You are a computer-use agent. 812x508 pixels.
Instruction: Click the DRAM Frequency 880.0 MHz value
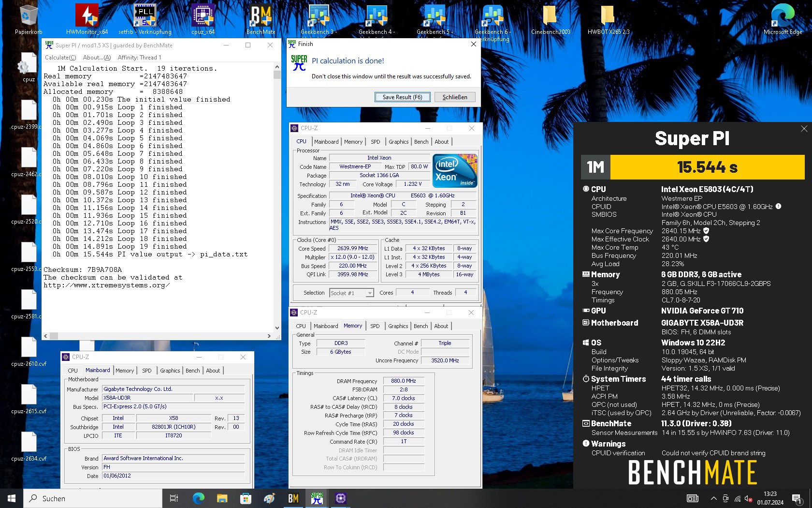tap(404, 381)
